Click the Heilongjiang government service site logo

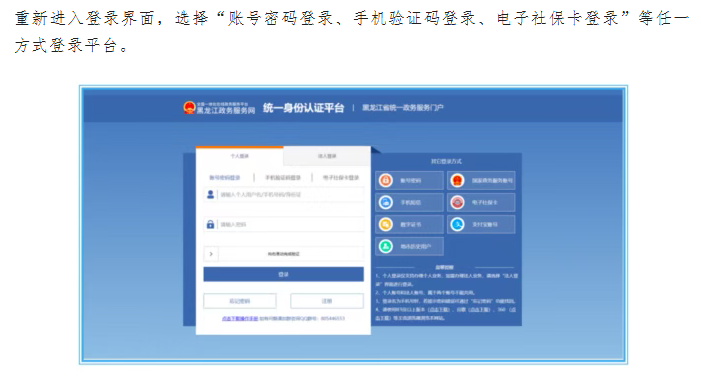pos(219,108)
